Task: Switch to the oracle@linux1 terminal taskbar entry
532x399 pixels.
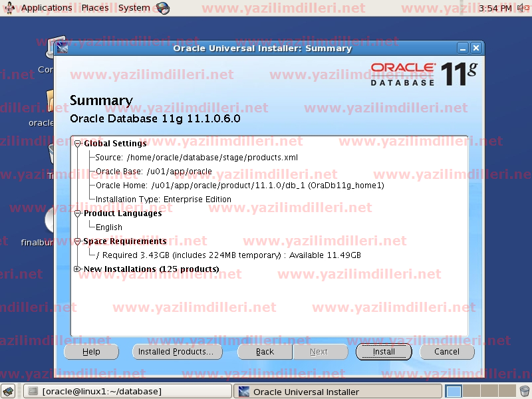Action: 128,392
